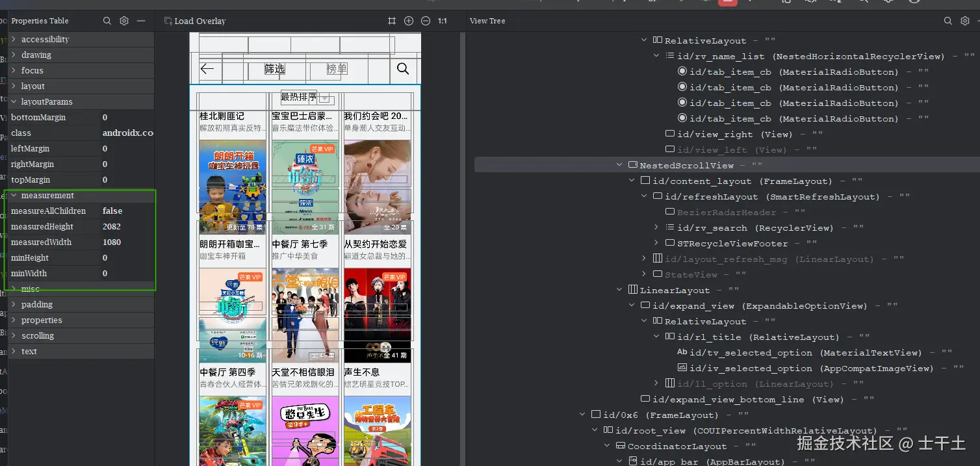980x466 pixels.
Task: Collapse id/refreshLayout tree node
Action: tap(644, 197)
